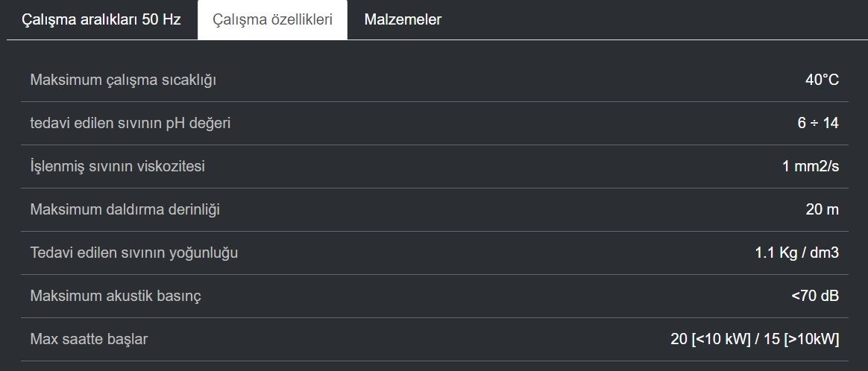Select the Çalışma özellikleri tab
The width and height of the screenshot is (868, 371).
(x=272, y=20)
